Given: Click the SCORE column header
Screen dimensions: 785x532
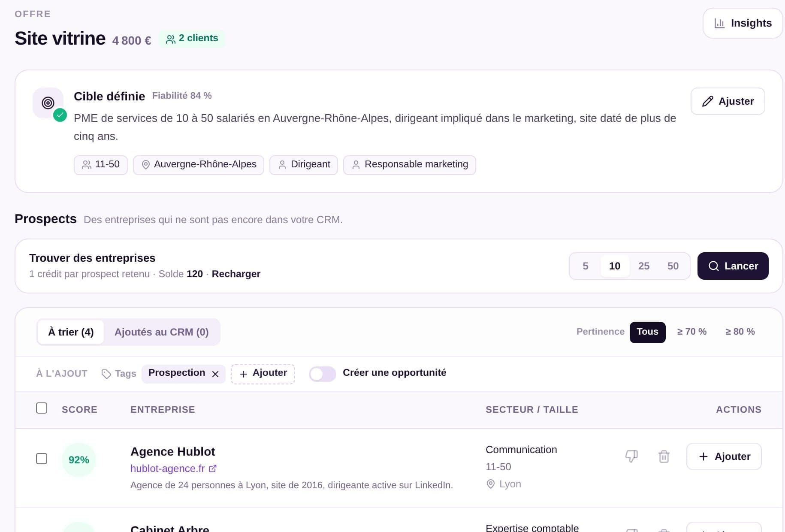Looking at the screenshot, I should click(x=79, y=410).
